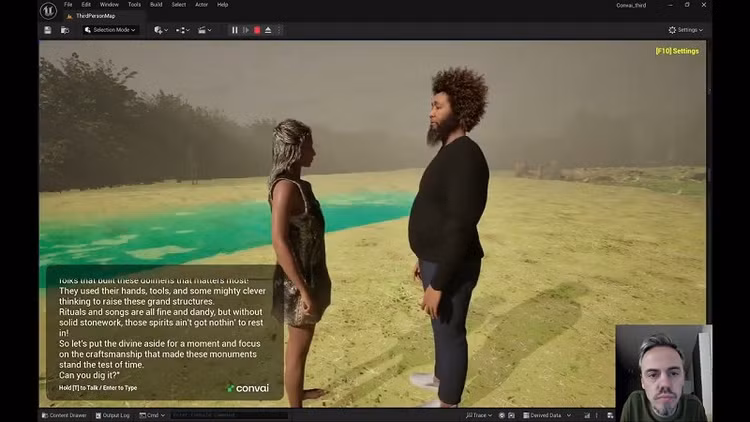Switch to the ThirdPersonMap tab
Image resolution: width=750 pixels, height=422 pixels.
pyautogui.click(x=97, y=16)
